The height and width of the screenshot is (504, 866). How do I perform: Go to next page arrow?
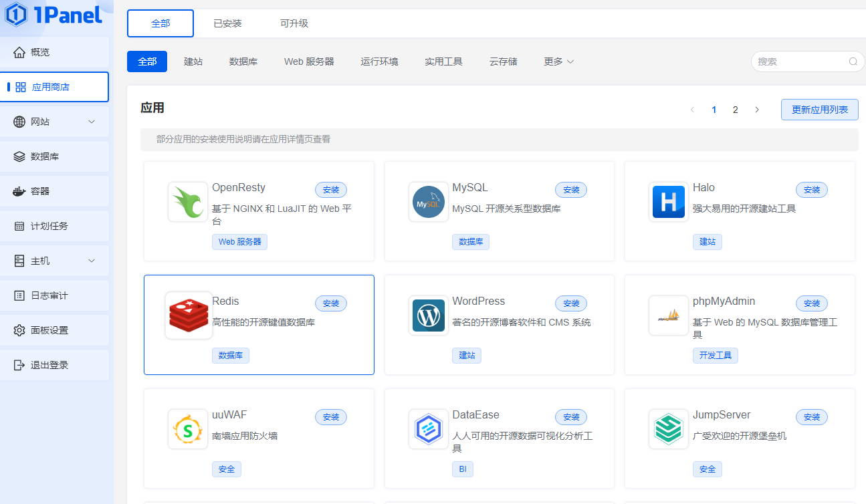757,110
